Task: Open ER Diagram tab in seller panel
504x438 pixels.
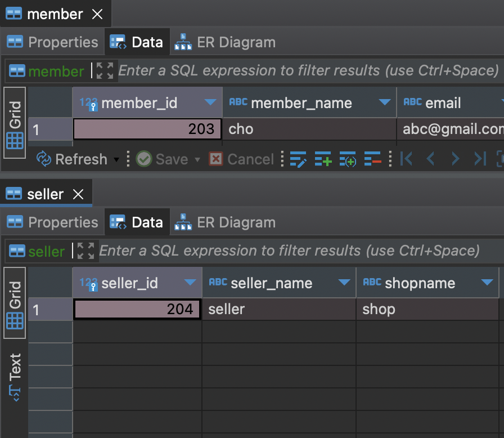Action: click(225, 222)
